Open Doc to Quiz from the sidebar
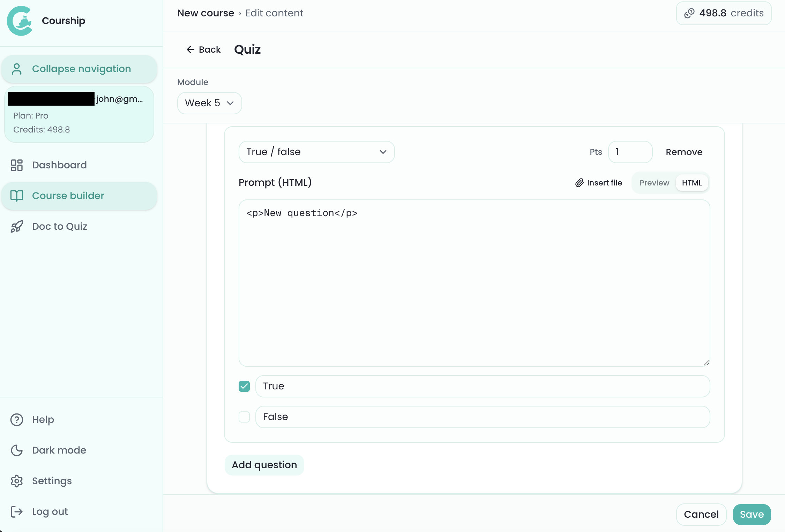The image size is (785, 532). 79,227
